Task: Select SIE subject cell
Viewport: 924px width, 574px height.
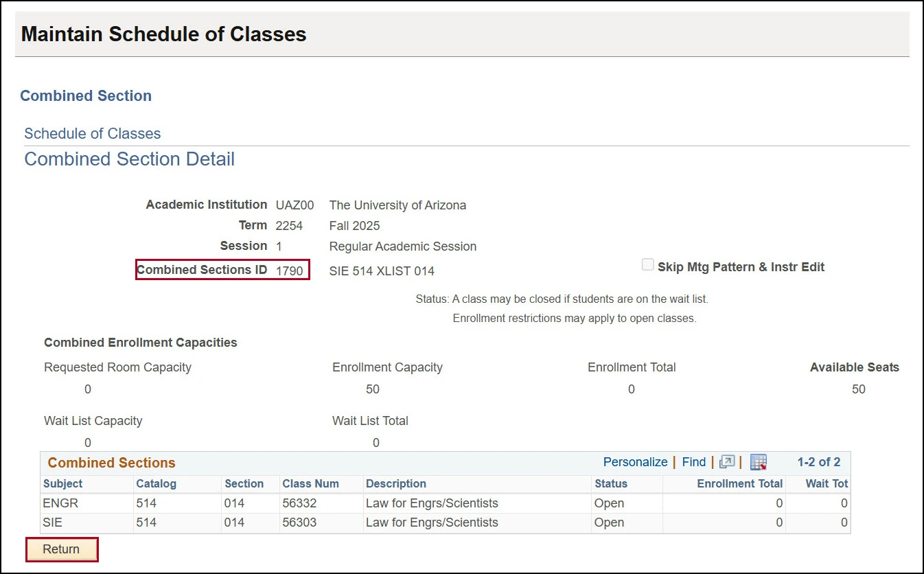Action: 52,523
